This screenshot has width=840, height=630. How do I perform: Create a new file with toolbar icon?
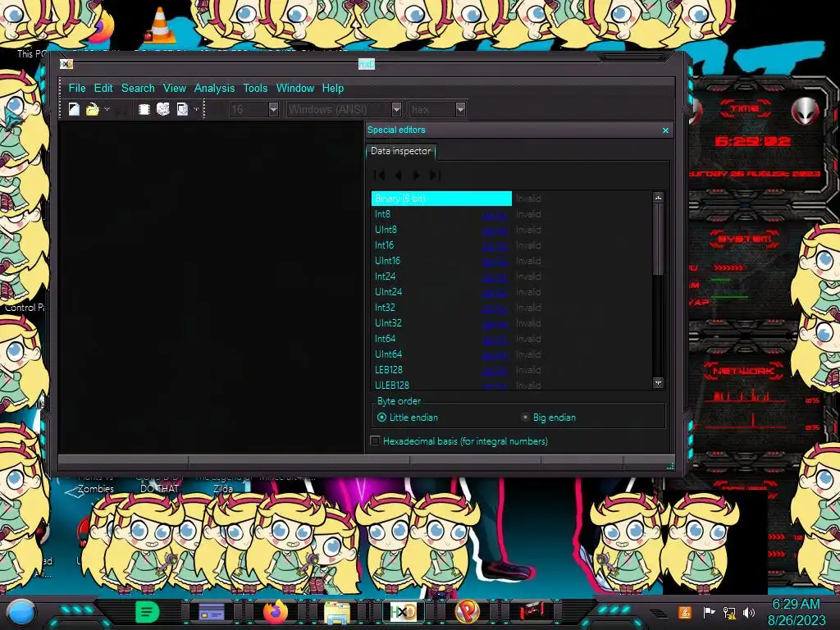pos(74,109)
